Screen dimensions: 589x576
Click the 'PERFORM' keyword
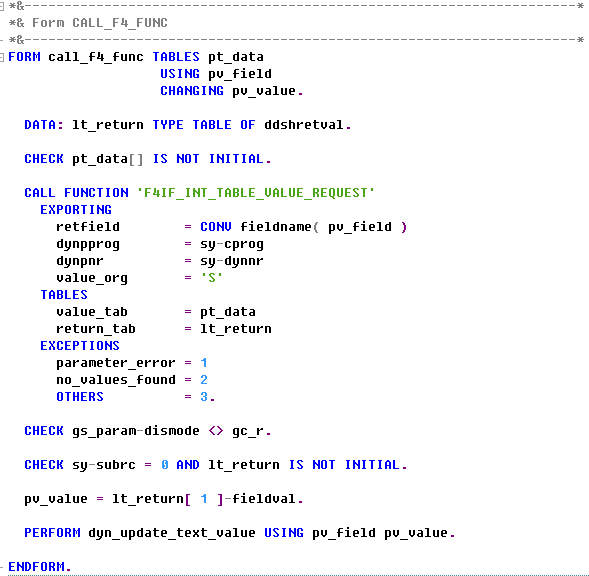click(52, 533)
